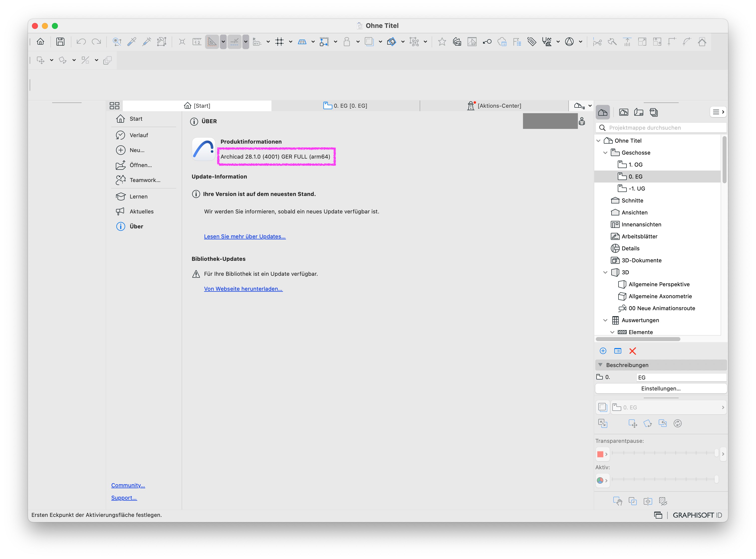Select Allgemeine Axonometrie in the tree

point(660,296)
